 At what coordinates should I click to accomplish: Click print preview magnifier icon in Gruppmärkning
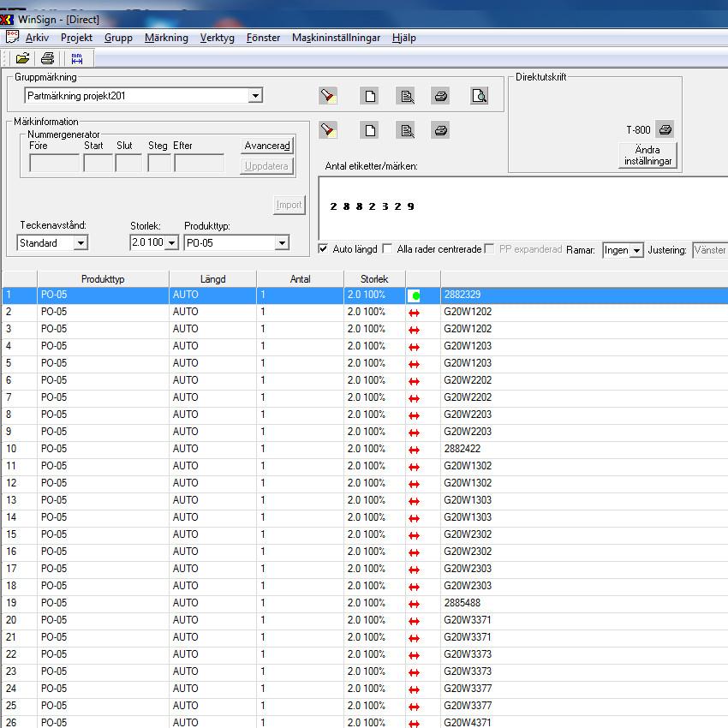point(479,96)
